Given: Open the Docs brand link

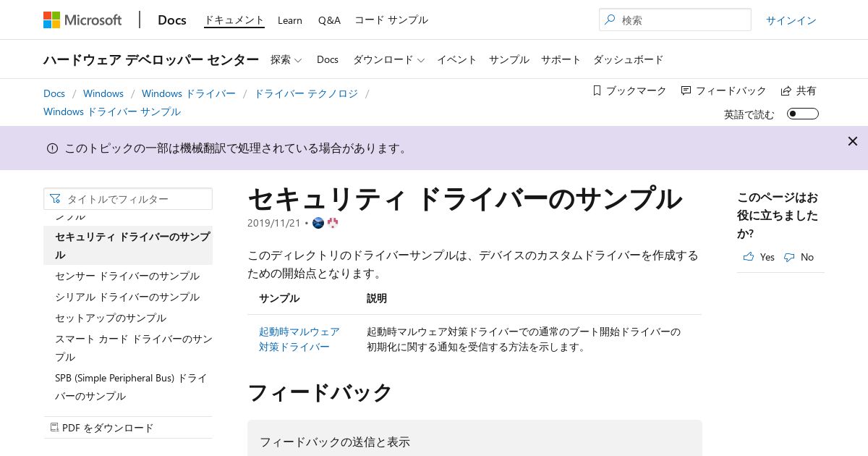Looking at the screenshot, I should [172, 20].
